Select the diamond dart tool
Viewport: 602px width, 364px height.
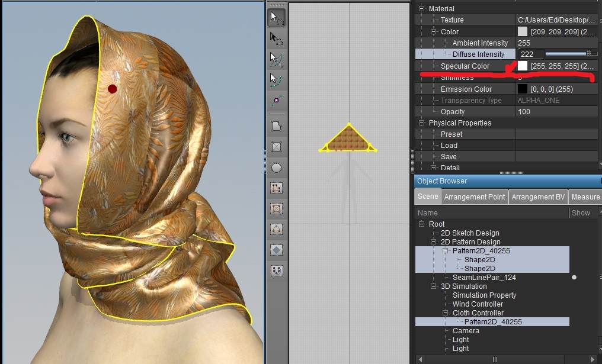coord(277,250)
